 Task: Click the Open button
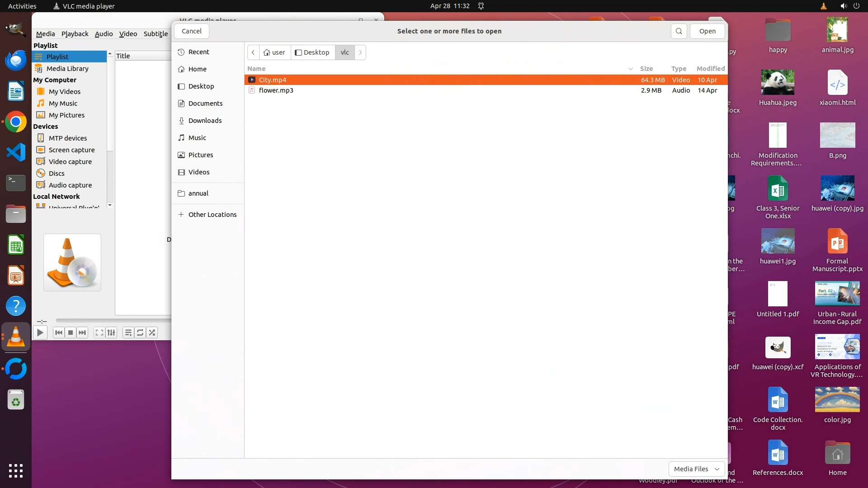click(x=707, y=31)
